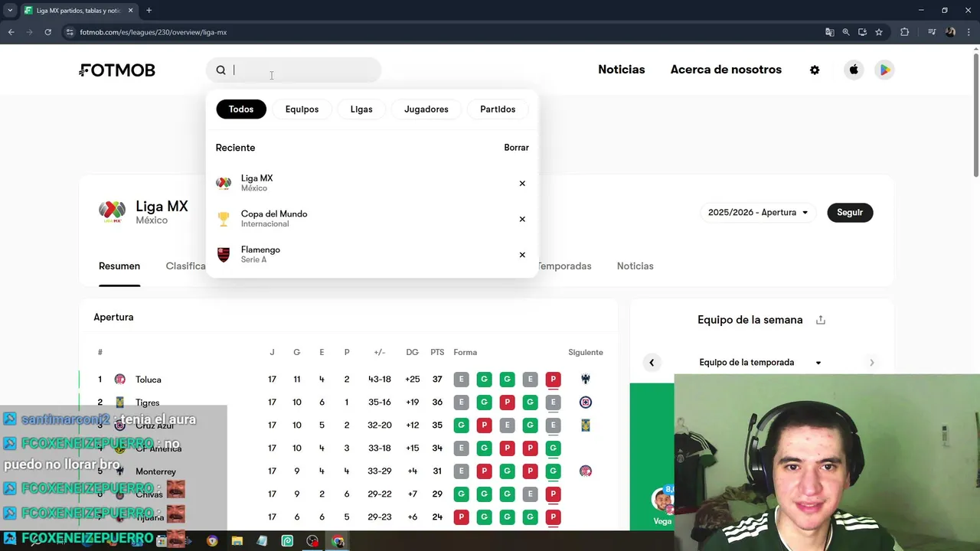
Task: Sort standings by PTS column
Action: (437, 353)
